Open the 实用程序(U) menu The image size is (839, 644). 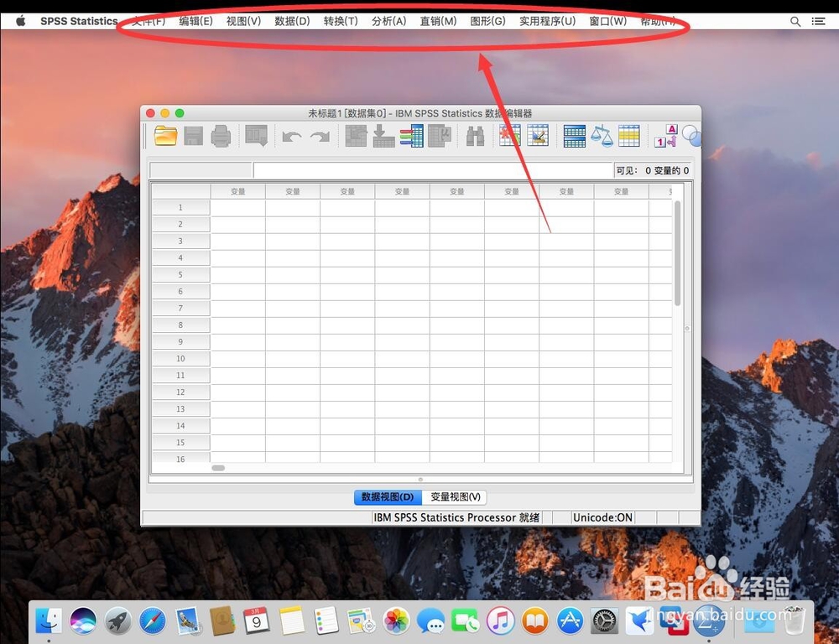coord(547,22)
